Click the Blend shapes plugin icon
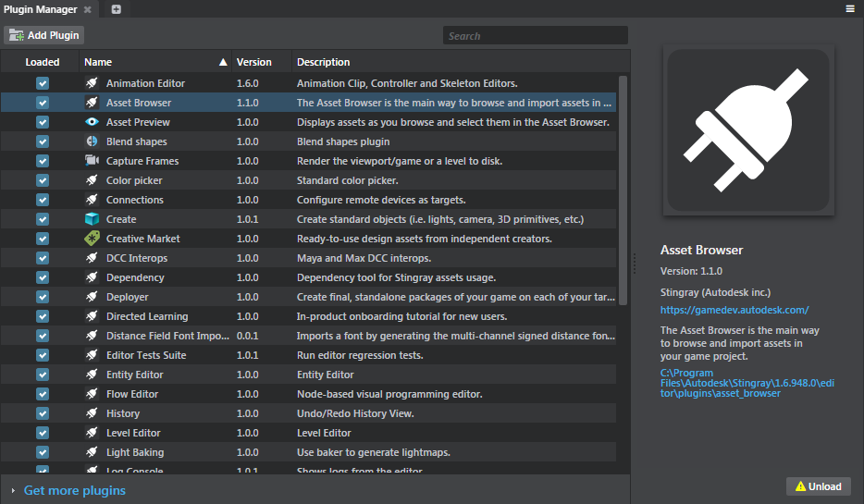Image resolution: width=864 pixels, height=504 pixels. coord(92,141)
